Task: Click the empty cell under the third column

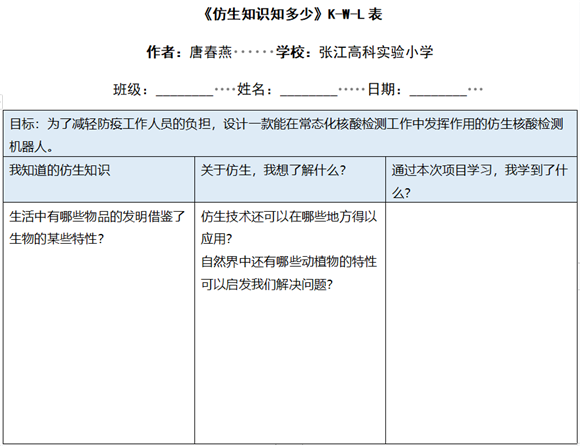Action: [481, 323]
